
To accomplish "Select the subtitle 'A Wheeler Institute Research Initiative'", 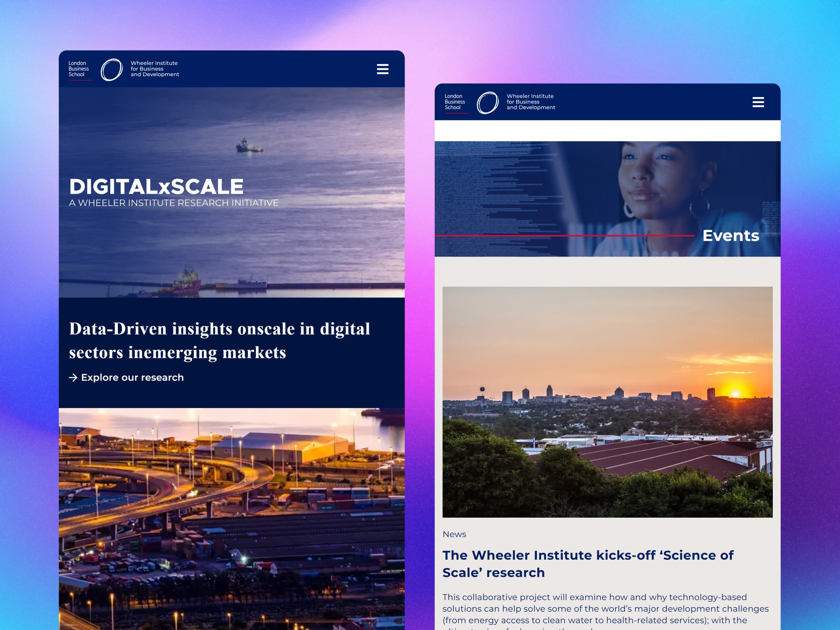I will [173, 203].
